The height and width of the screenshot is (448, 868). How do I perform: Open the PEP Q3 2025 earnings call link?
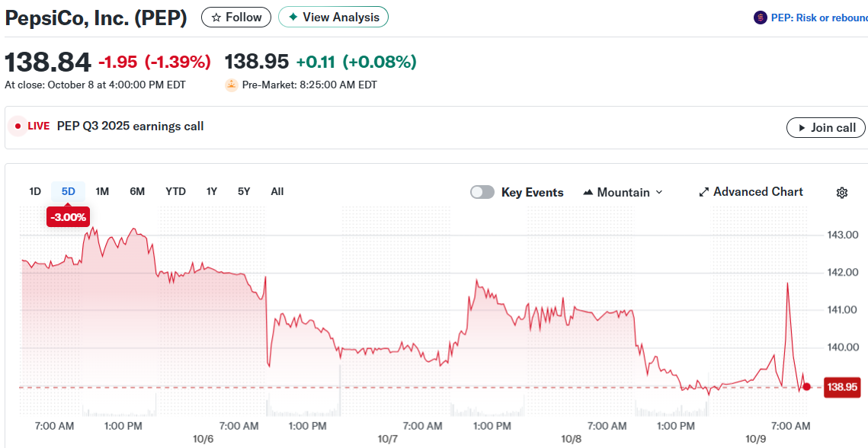click(130, 126)
